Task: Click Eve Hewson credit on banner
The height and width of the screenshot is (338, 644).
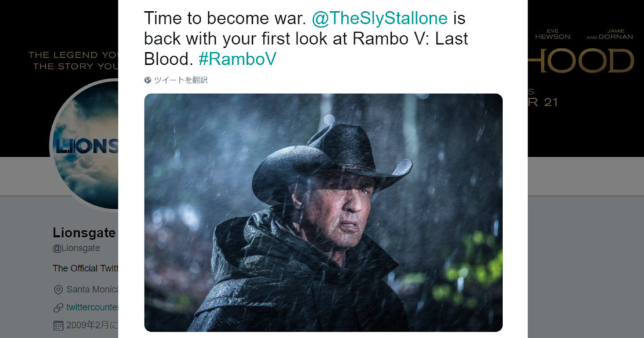Action: [x=552, y=34]
